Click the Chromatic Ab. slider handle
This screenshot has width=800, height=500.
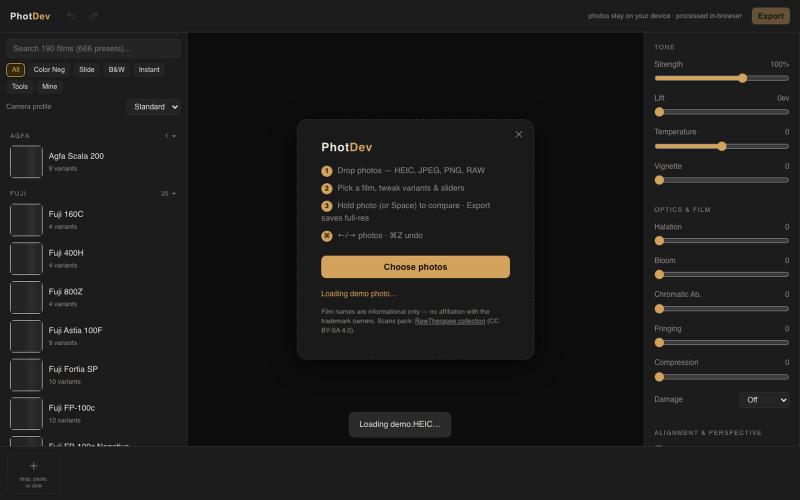[x=659, y=309]
